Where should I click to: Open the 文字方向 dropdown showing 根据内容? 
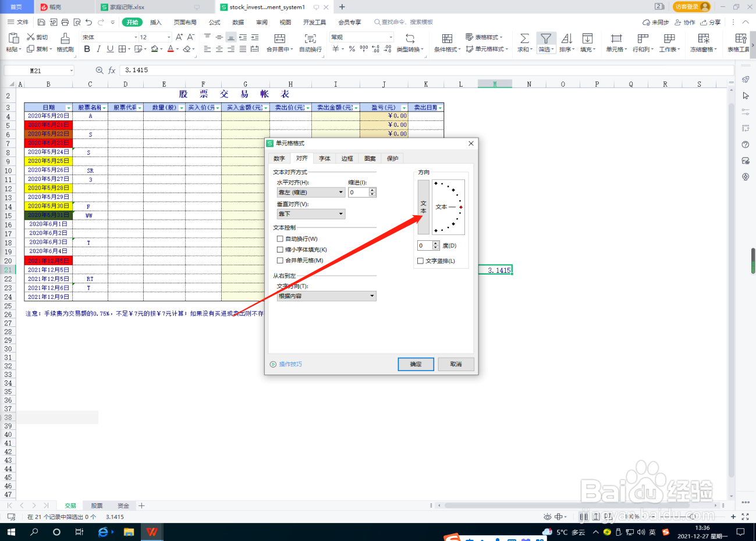point(326,296)
